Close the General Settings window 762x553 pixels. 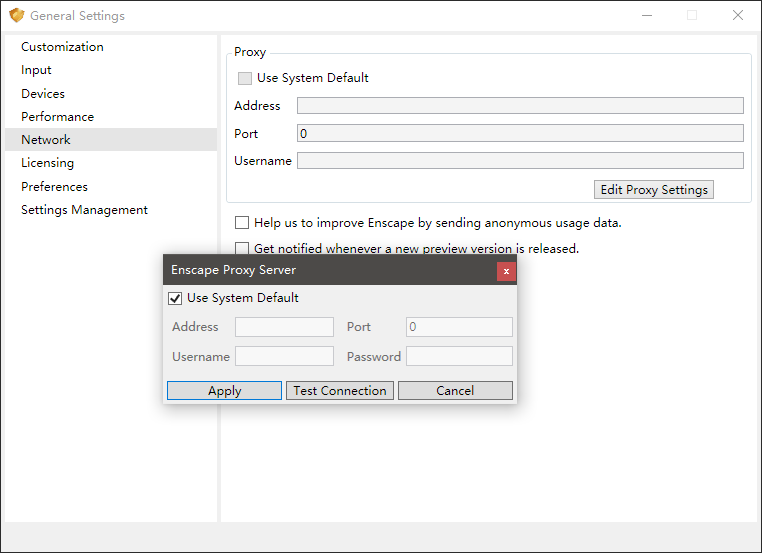coord(738,16)
